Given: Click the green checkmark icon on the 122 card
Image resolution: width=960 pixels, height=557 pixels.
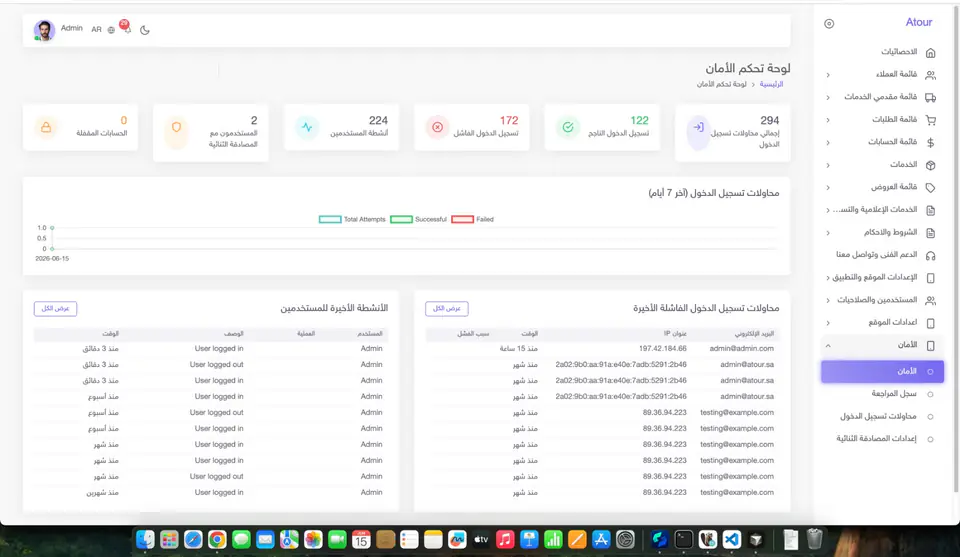Looking at the screenshot, I should click(568, 127).
